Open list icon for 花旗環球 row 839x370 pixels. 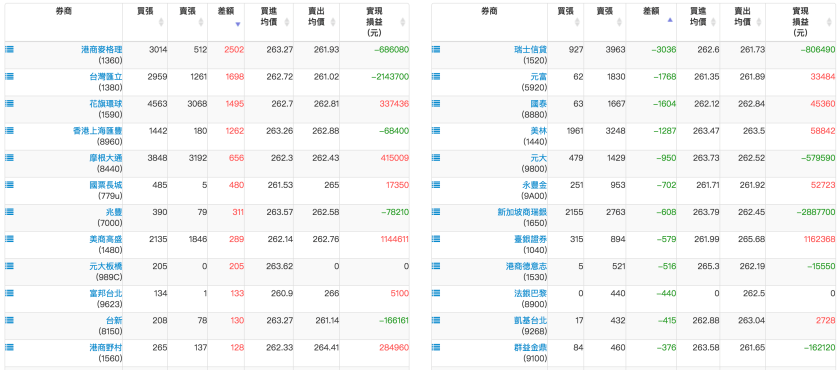[9, 103]
